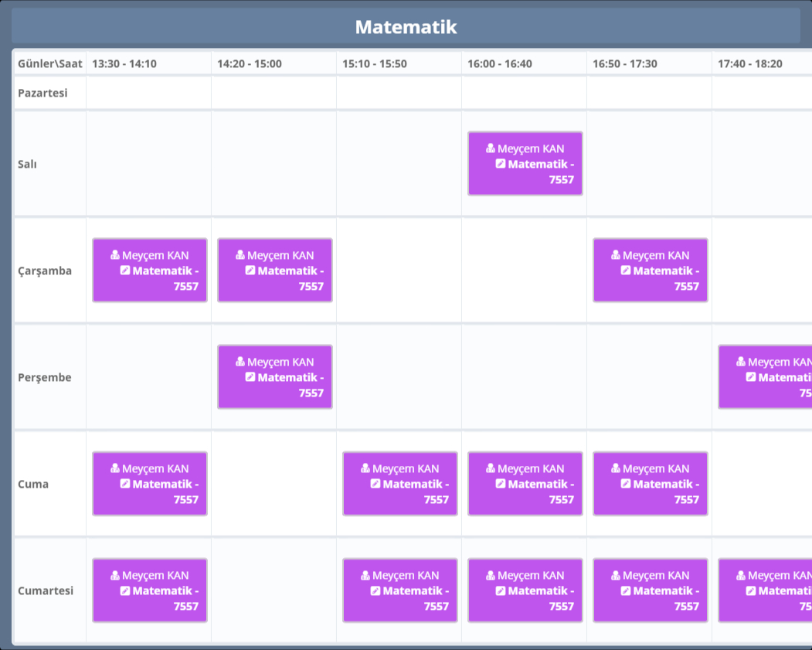Screen dimensions: 812x650
Task: Select the Cumartesi 17:40 lesson card
Action: coord(765,590)
